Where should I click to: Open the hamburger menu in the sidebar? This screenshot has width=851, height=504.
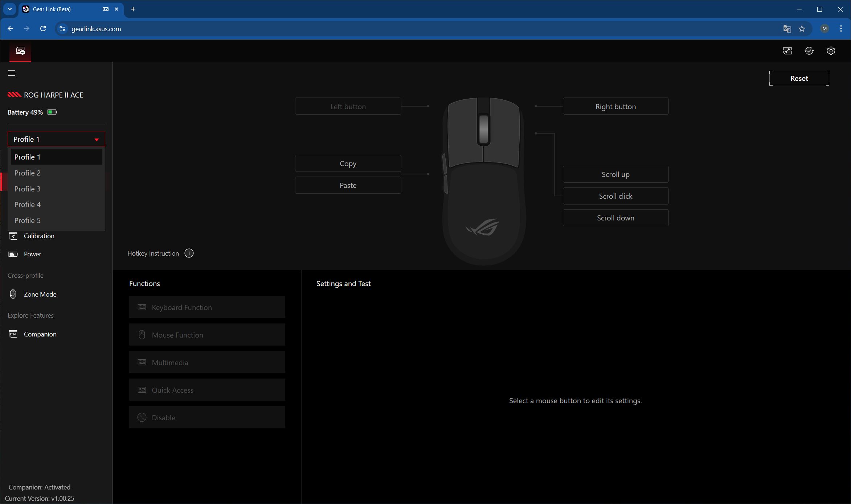[12, 73]
